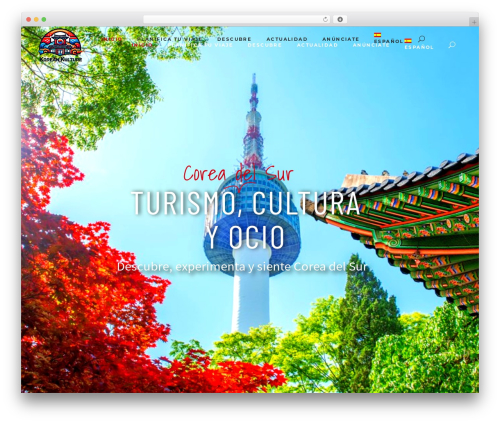Viewport: 500px width, 423px height.
Task: Click the Korean Kulture site logo
Action: pos(60,46)
